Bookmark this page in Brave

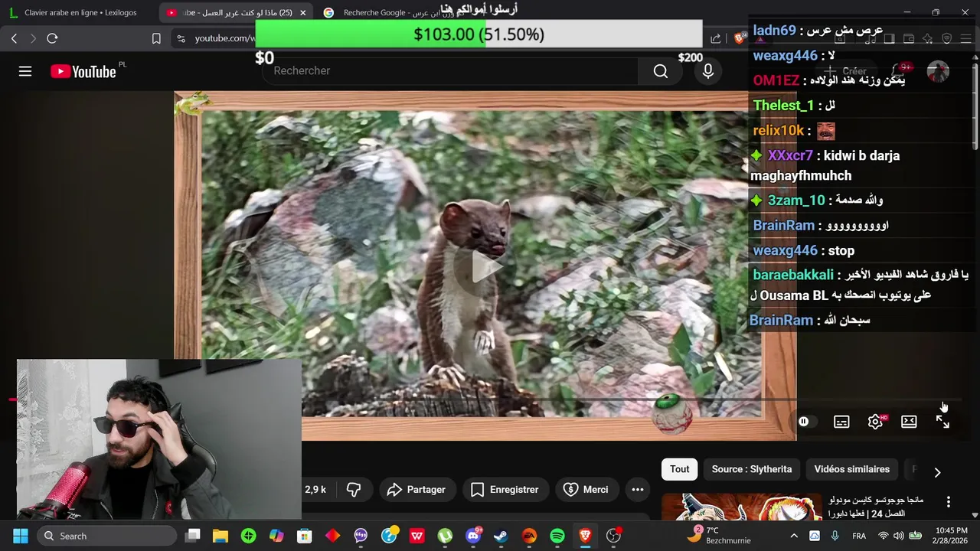pos(156,38)
